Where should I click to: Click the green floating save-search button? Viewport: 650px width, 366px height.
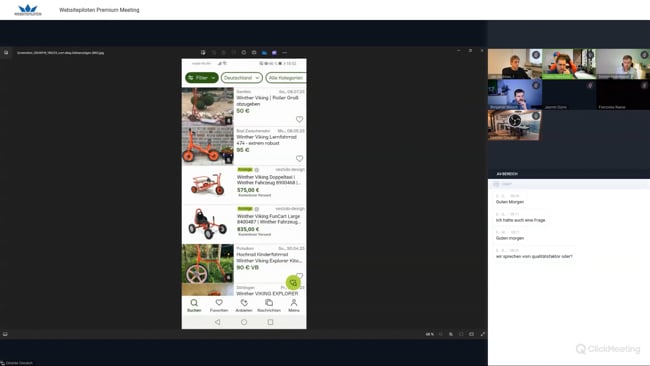293,283
